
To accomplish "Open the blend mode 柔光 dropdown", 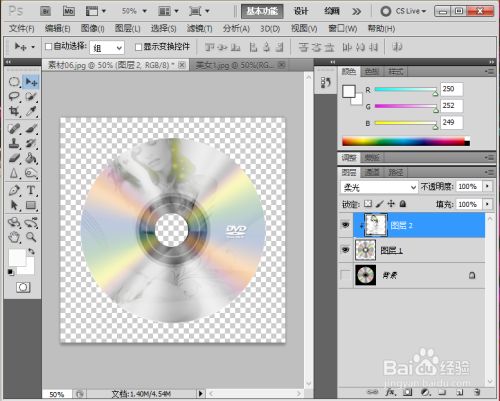I will (379, 187).
